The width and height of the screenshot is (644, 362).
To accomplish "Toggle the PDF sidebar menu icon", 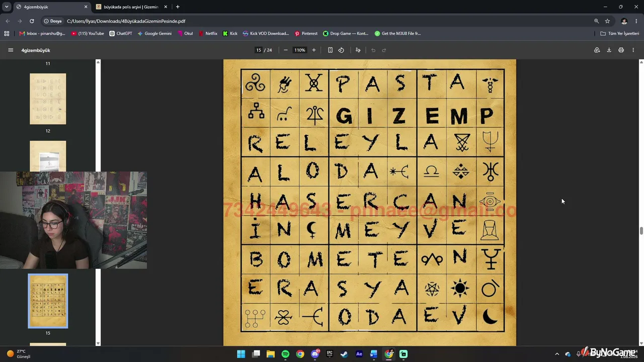I will [x=11, y=50].
